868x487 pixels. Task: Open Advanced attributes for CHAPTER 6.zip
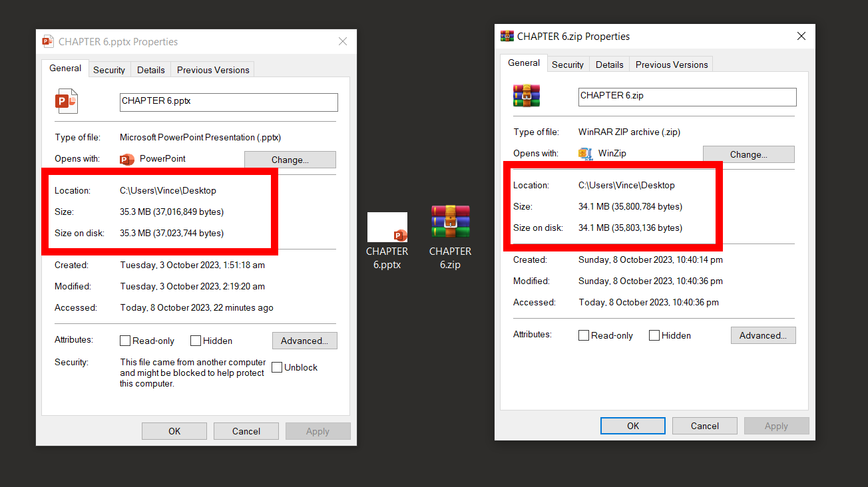[763, 335]
